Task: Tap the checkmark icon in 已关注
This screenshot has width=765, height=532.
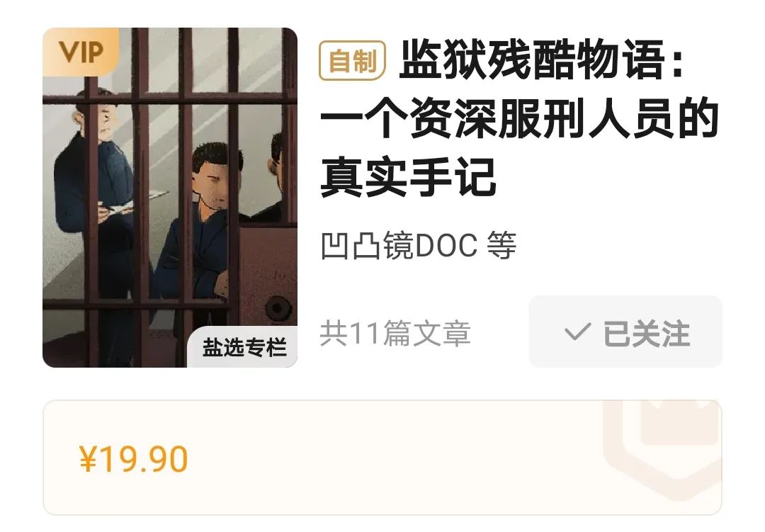Action: click(x=578, y=332)
